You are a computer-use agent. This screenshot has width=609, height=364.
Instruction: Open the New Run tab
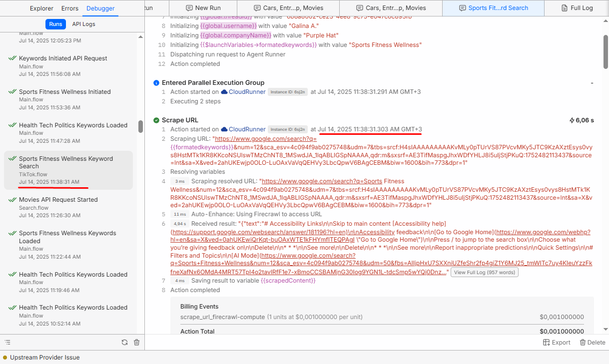tap(202, 8)
